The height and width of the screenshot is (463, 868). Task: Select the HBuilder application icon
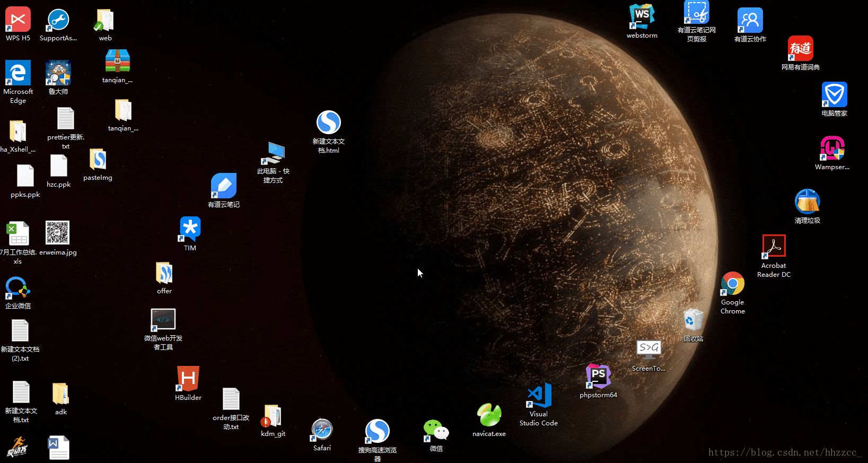coord(188,379)
